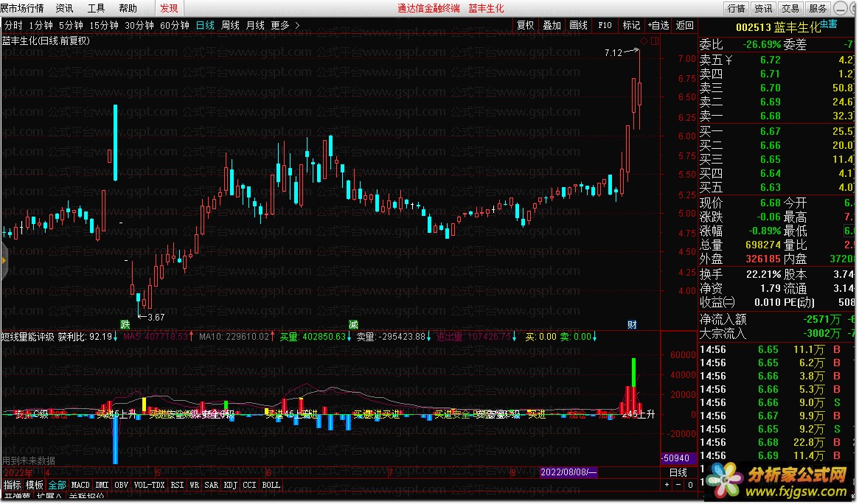Select the 60分钟 period
The width and height of the screenshot is (859, 504).
(174, 25)
